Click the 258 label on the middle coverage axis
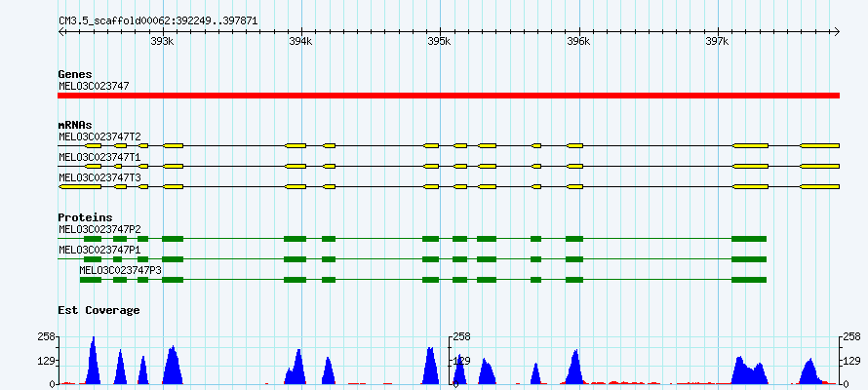This screenshot has height=390, width=868. click(x=461, y=336)
